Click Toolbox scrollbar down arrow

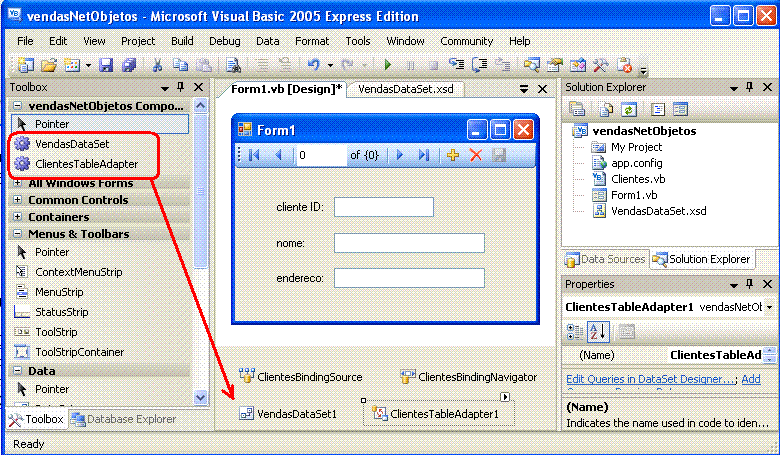coord(200,397)
